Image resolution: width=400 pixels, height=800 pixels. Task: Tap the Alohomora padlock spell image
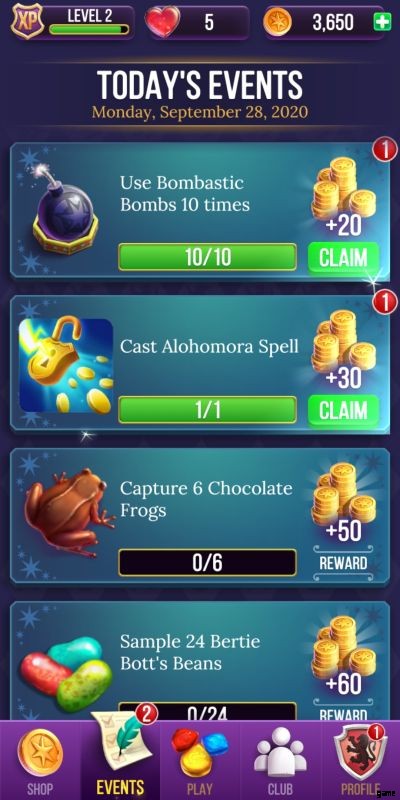tap(66, 365)
